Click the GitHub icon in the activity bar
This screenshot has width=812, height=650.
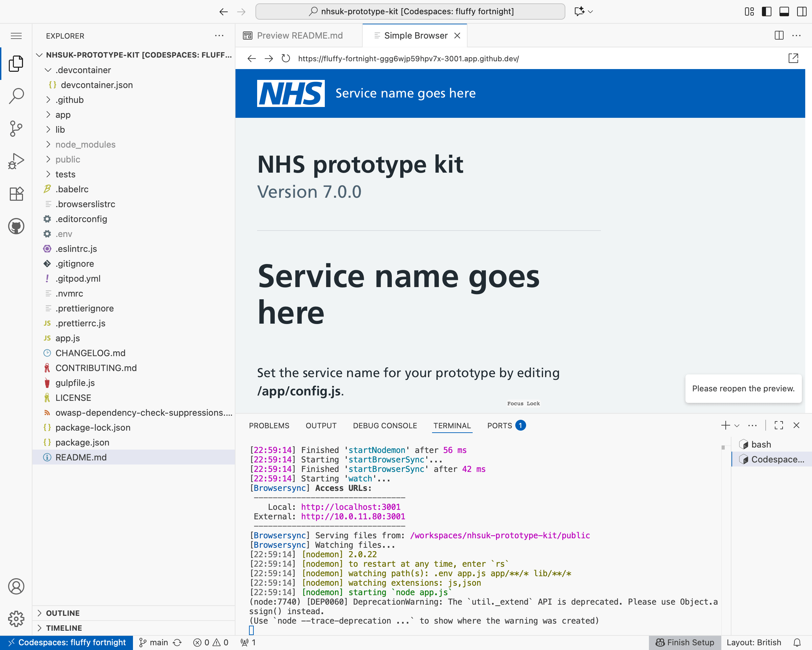click(x=16, y=226)
